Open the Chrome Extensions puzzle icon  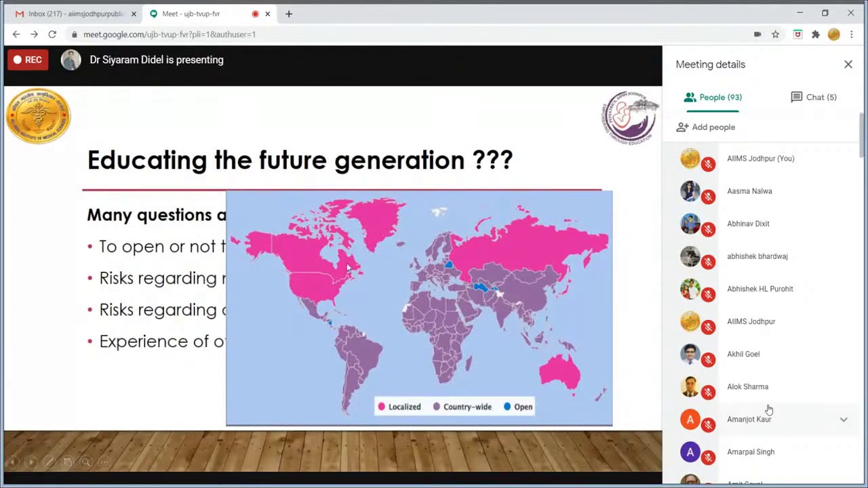coord(816,35)
